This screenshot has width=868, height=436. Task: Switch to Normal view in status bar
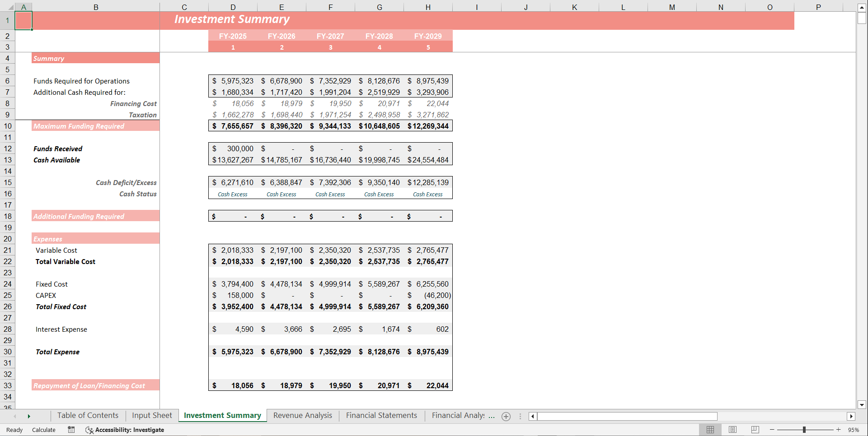point(710,429)
